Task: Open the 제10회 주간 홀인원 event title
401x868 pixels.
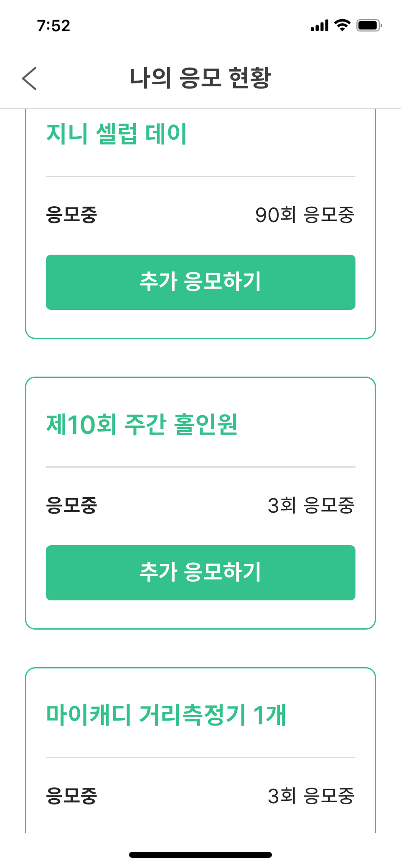Action: click(142, 425)
